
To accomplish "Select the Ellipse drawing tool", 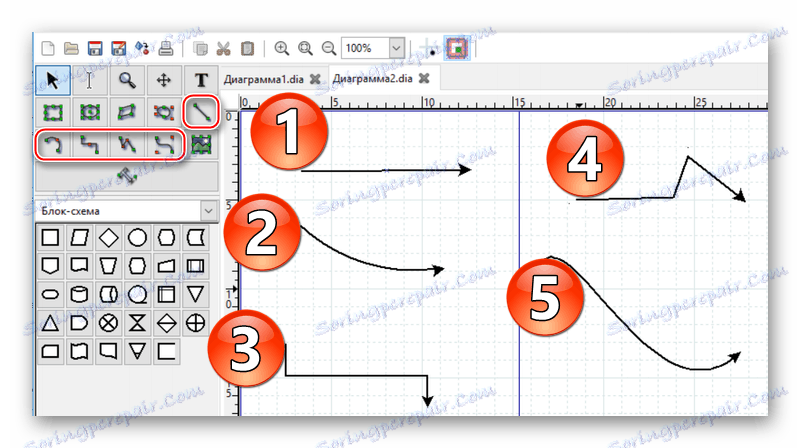I will (x=89, y=112).
